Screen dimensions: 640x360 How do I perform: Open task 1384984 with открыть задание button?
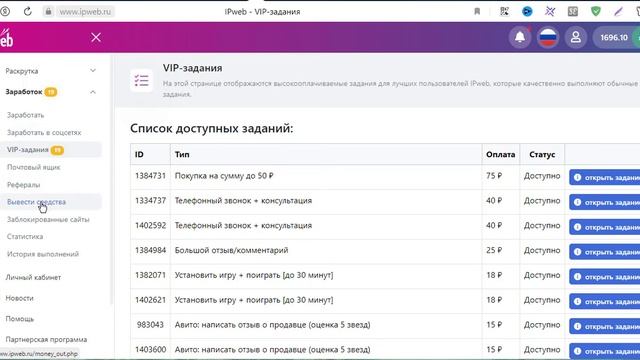click(x=604, y=252)
